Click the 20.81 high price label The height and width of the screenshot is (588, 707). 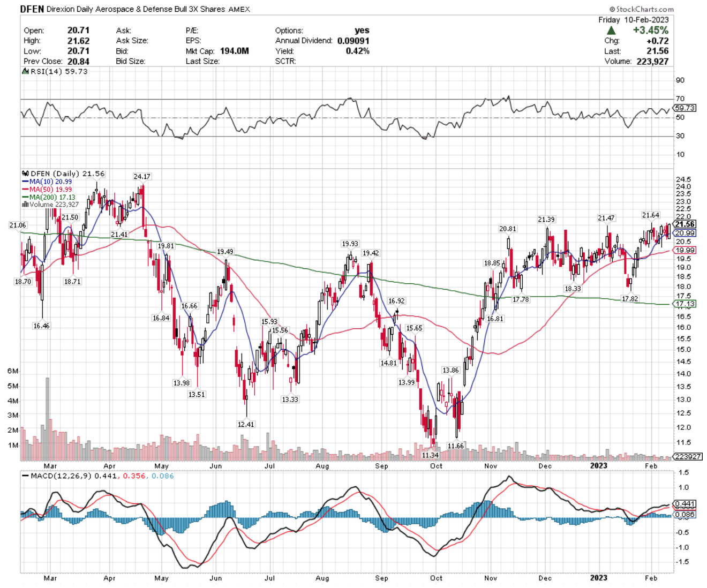coord(508,229)
